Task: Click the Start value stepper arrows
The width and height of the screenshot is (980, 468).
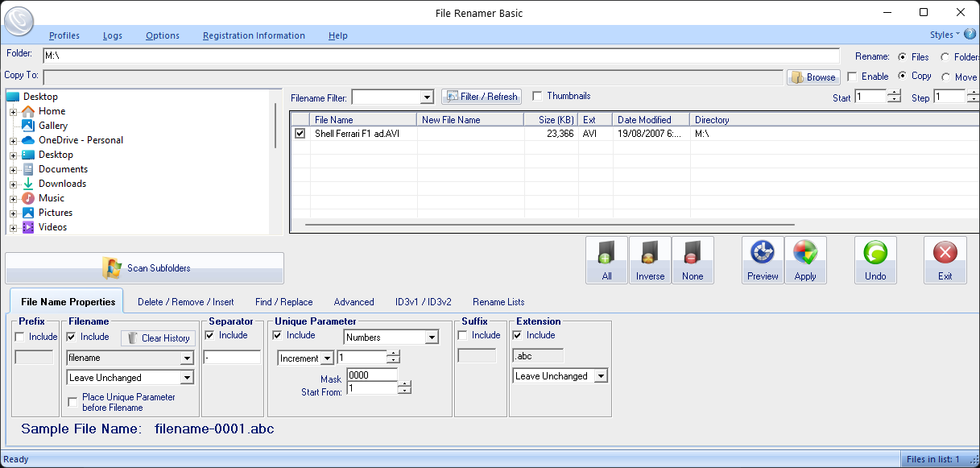Action: (894, 96)
